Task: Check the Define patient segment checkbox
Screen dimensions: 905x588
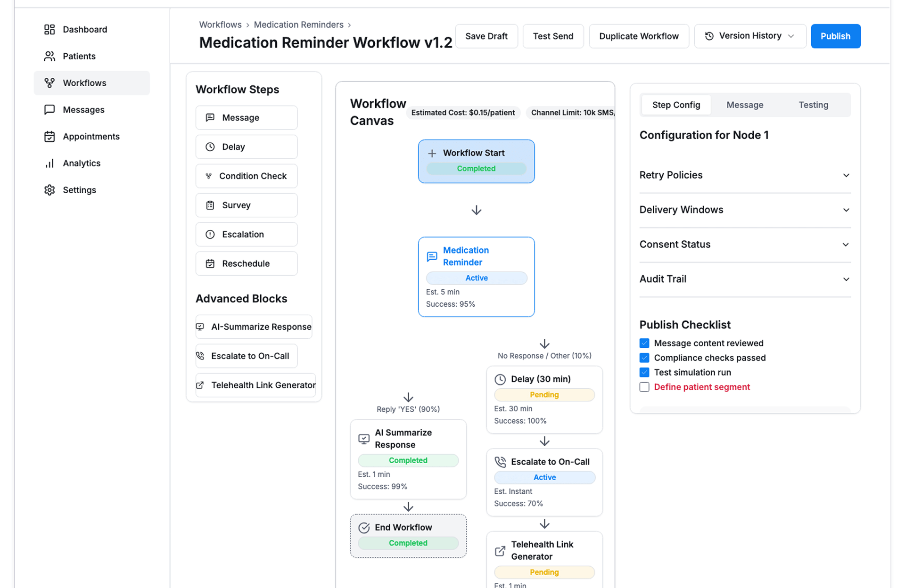Action: [x=644, y=387]
